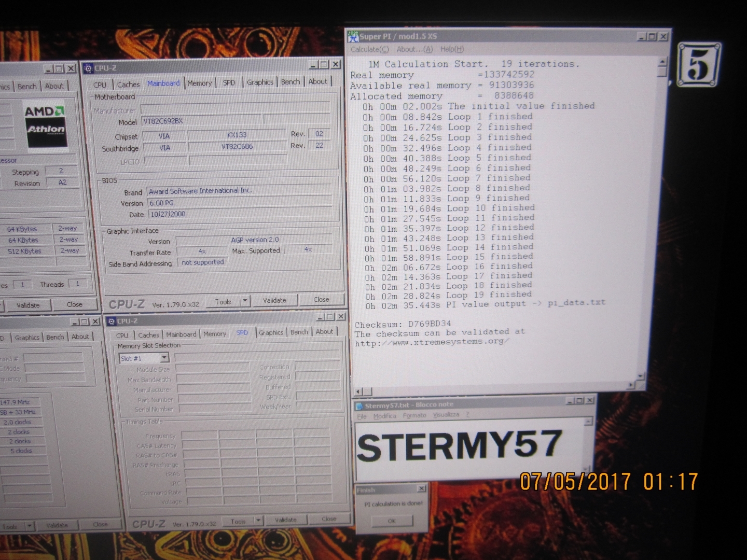747x560 pixels.
Task: Open About tab in Mainboard CPU-Z window
Action: coord(317,81)
